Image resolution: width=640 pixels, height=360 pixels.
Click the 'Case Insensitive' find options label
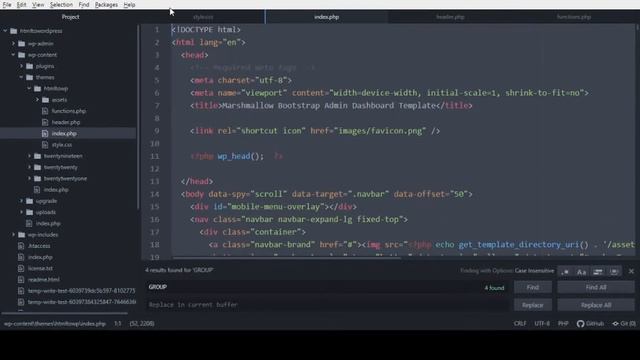tap(534, 271)
